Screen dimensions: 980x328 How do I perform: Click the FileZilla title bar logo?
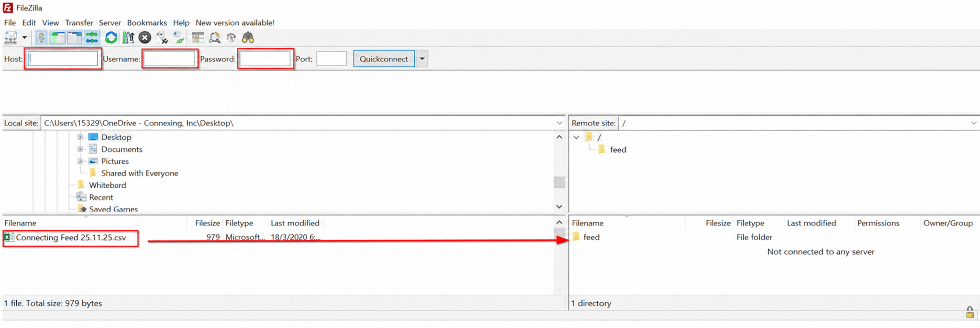[x=8, y=8]
